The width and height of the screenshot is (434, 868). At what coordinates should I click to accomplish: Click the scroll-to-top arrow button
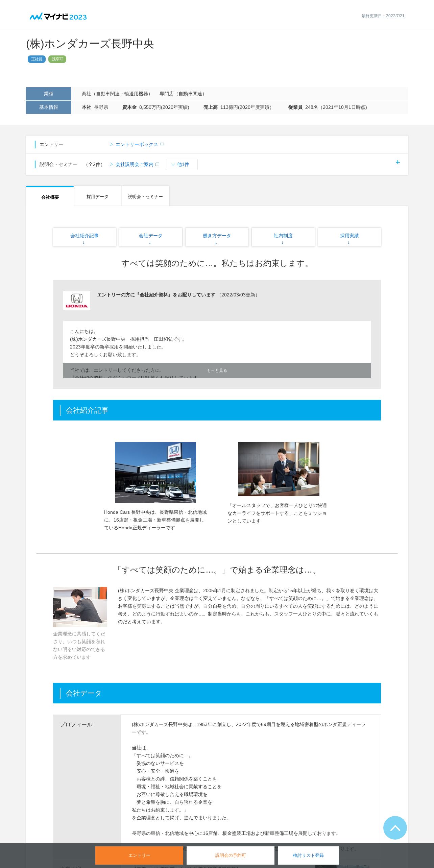pyautogui.click(x=395, y=827)
